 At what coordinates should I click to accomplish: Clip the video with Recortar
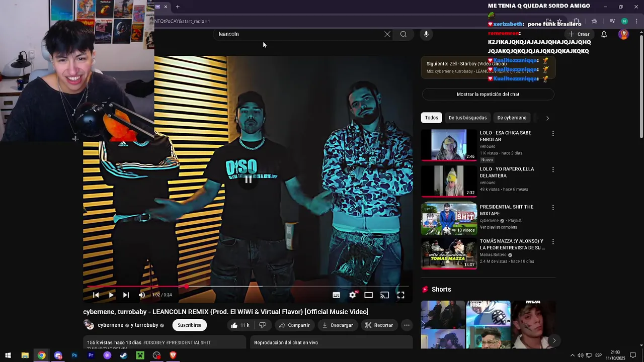tap(378, 325)
